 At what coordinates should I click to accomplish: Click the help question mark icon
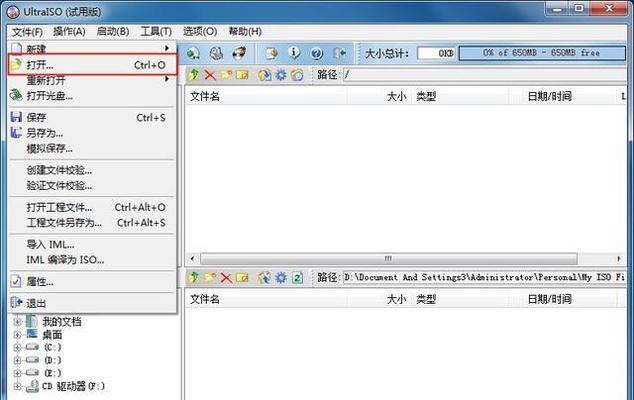tap(317, 53)
